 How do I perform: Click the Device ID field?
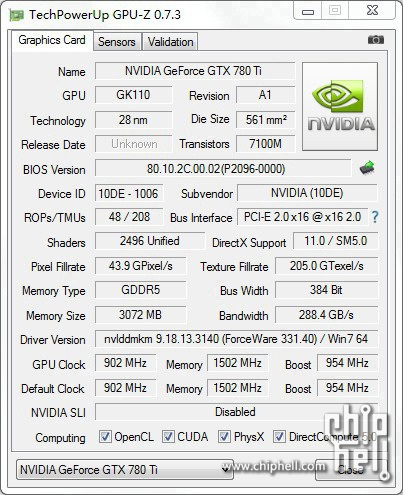[129, 193]
